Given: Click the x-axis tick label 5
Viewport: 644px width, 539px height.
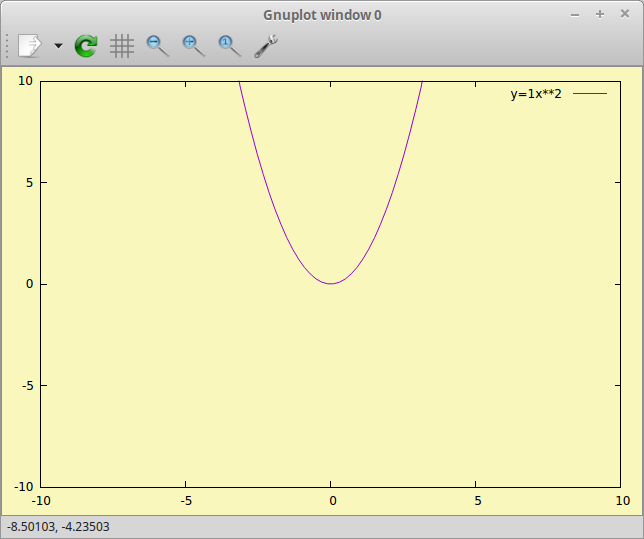Looking at the screenshot, I should tap(477, 500).
